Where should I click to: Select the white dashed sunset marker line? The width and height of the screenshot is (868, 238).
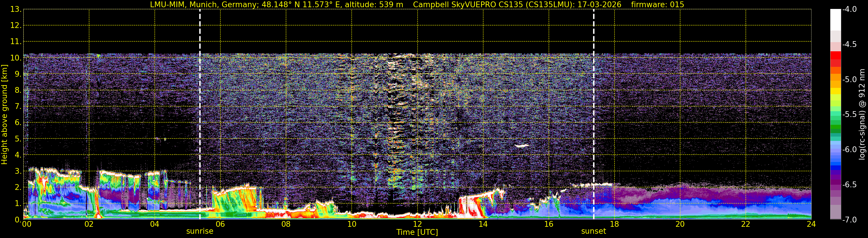tap(593, 115)
